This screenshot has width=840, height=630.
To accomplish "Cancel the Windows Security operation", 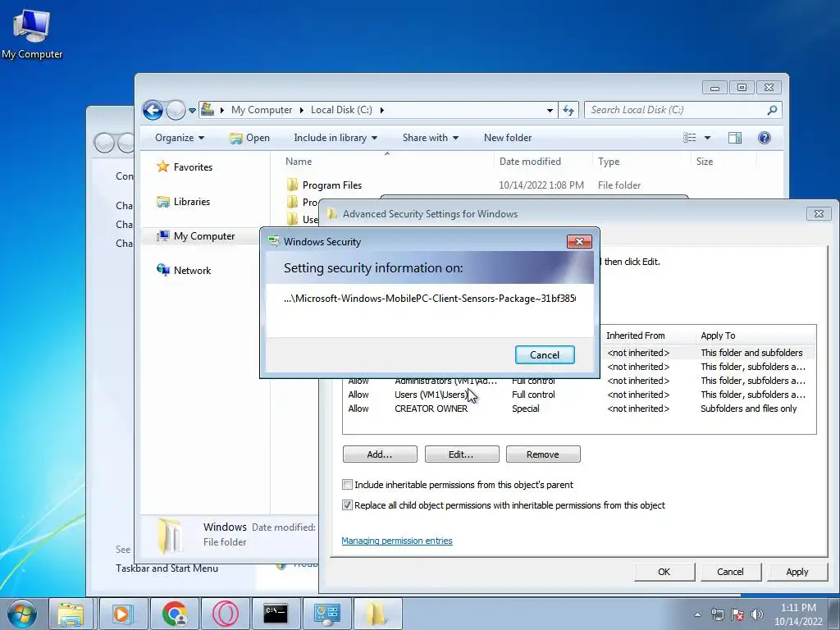I will pyautogui.click(x=545, y=354).
